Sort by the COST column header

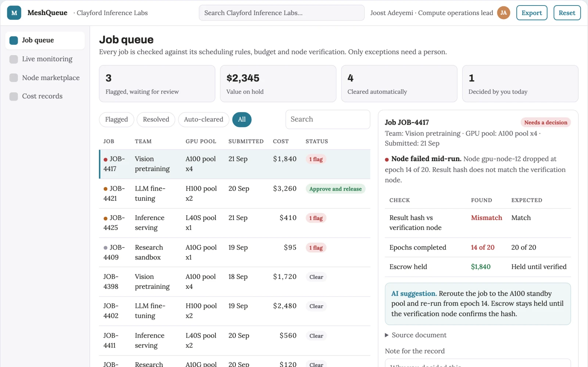coord(281,141)
